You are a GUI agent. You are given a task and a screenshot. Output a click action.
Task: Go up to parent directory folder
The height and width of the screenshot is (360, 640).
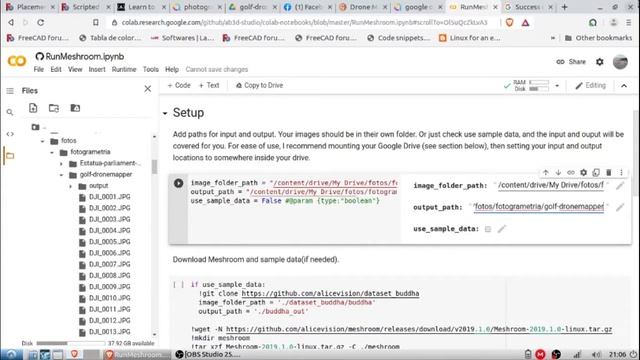point(36,127)
